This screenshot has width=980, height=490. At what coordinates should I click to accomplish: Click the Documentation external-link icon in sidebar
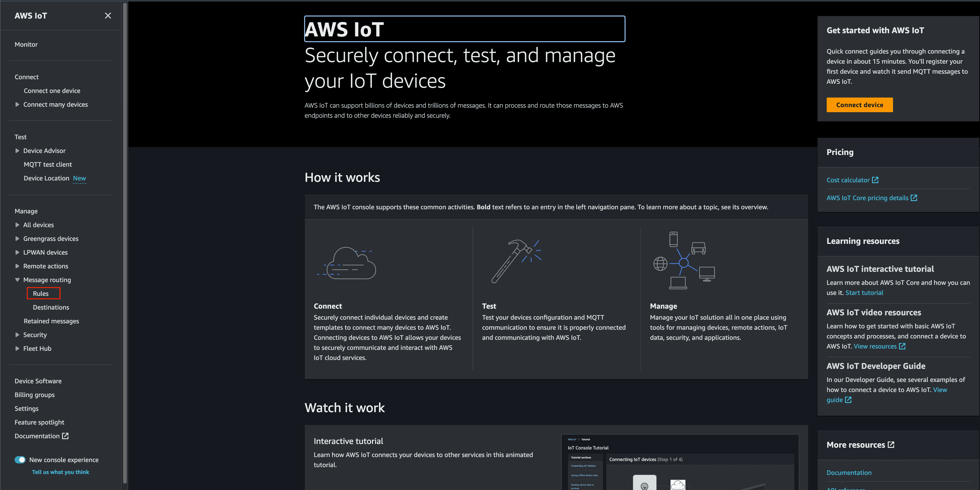pyautogui.click(x=65, y=436)
